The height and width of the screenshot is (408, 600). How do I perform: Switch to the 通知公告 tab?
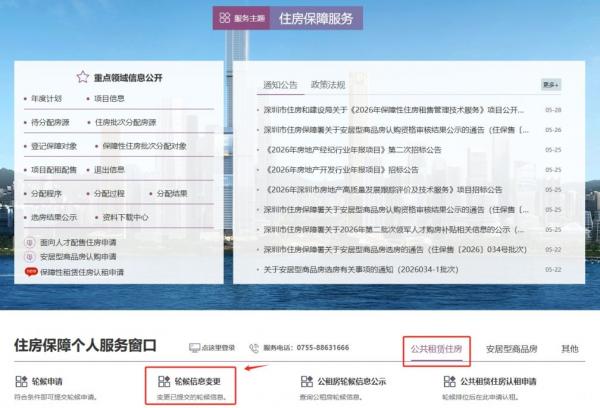click(280, 85)
